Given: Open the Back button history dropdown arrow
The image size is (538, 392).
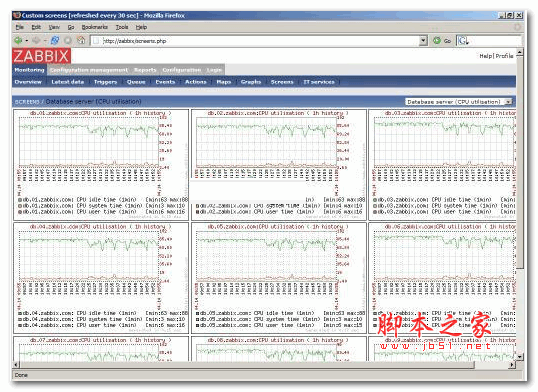Looking at the screenshot, I should [x=26, y=41].
